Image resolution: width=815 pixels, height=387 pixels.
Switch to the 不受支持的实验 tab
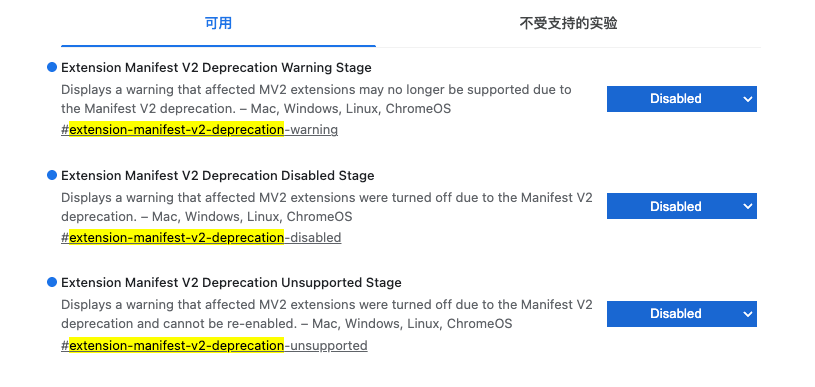(x=568, y=23)
